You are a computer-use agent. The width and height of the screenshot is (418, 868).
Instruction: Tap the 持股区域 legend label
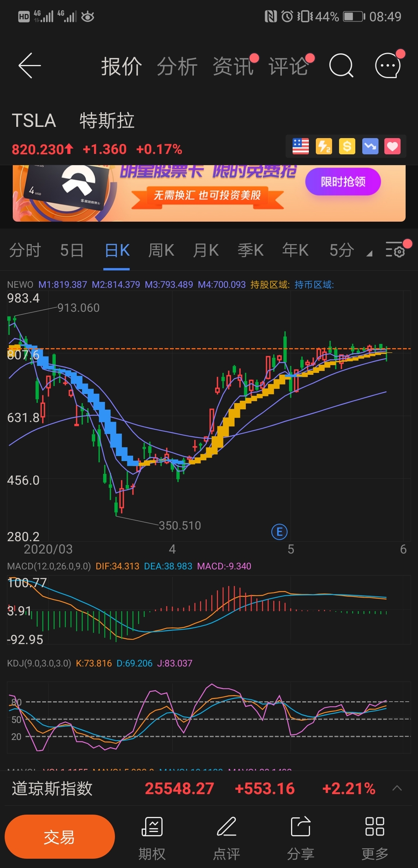click(270, 285)
